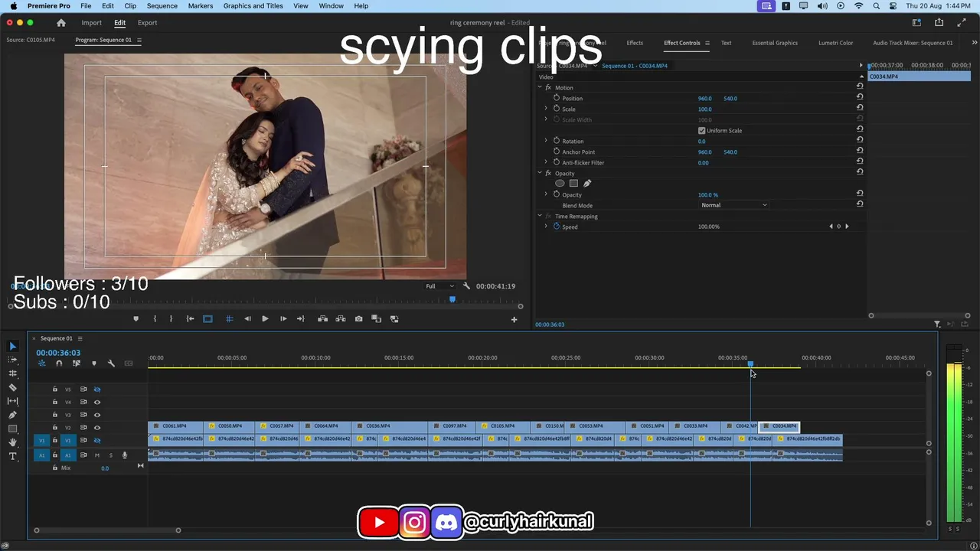Mute the A1 audio track
This screenshot has width=980, height=551.
point(97,455)
